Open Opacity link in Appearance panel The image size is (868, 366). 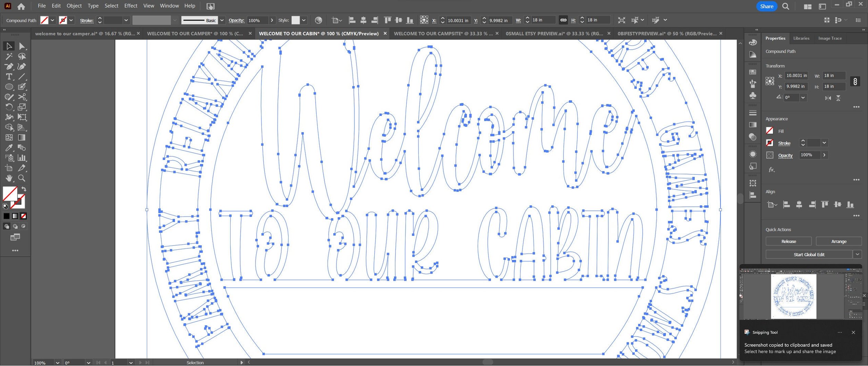point(785,155)
